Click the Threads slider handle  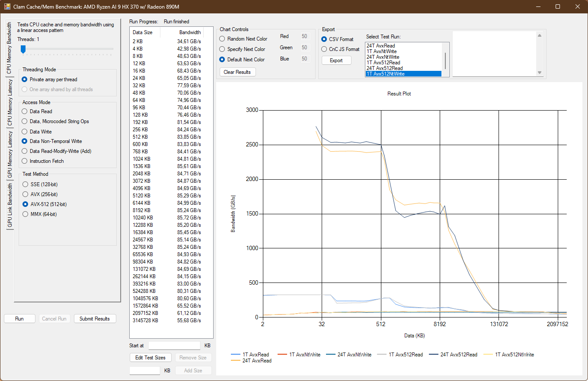(23, 49)
